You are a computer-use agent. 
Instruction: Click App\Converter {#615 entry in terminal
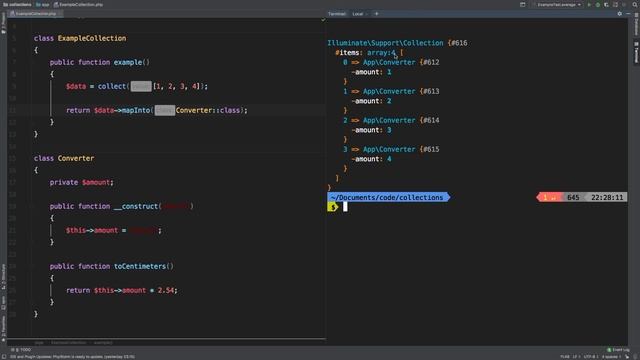coord(391,149)
